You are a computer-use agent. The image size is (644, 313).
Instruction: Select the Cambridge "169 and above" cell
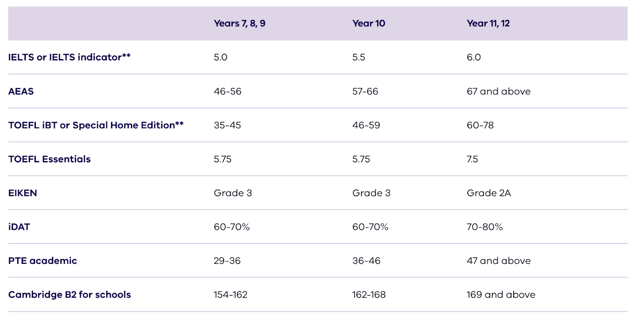tap(501, 294)
